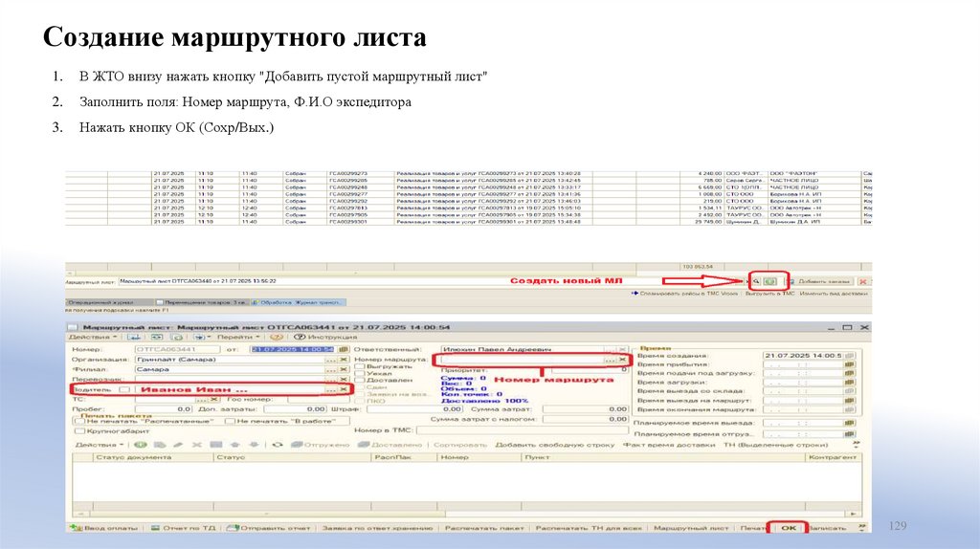
Task: Open the Водитель selection (… button)
Action: pos(331,389)
